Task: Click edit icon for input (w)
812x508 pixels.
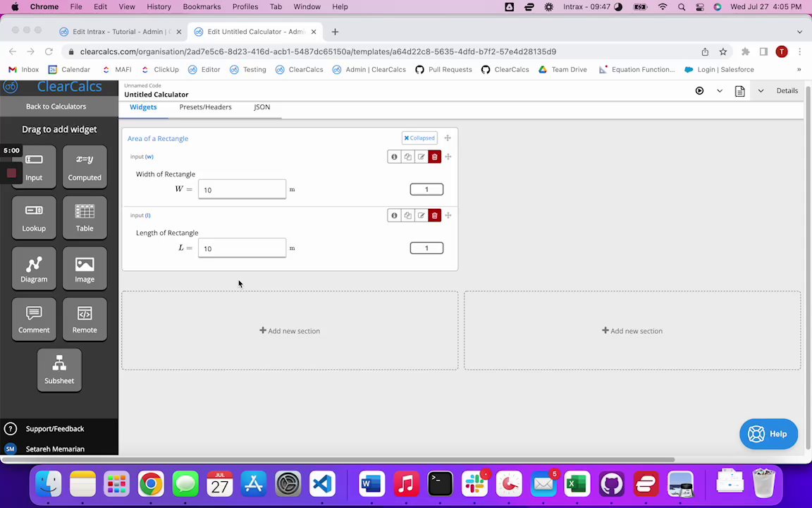Action: pos(421,157)
